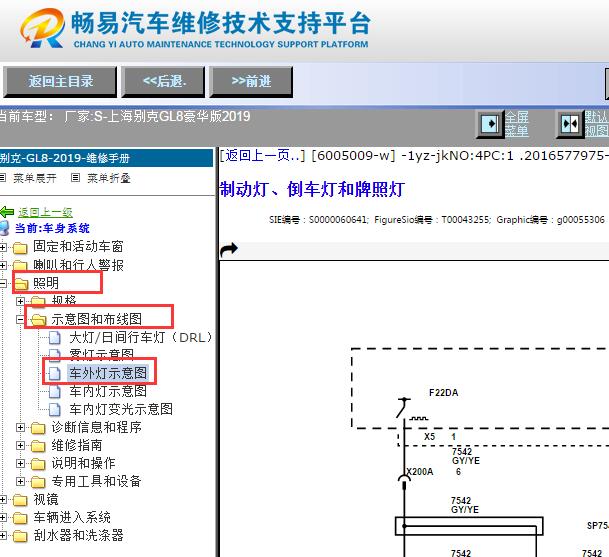
Task: Click the 返回上一页 link
Action: [263, 156]
